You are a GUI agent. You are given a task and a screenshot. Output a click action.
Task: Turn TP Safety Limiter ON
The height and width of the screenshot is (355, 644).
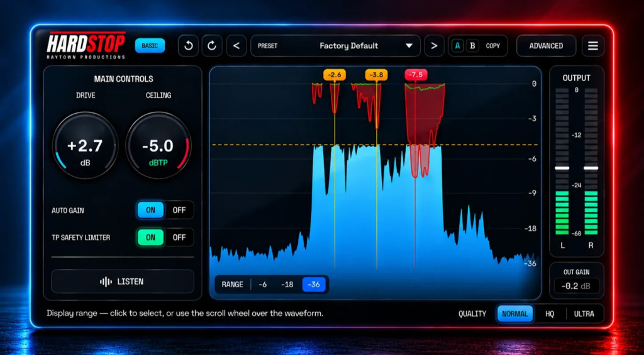151,238
